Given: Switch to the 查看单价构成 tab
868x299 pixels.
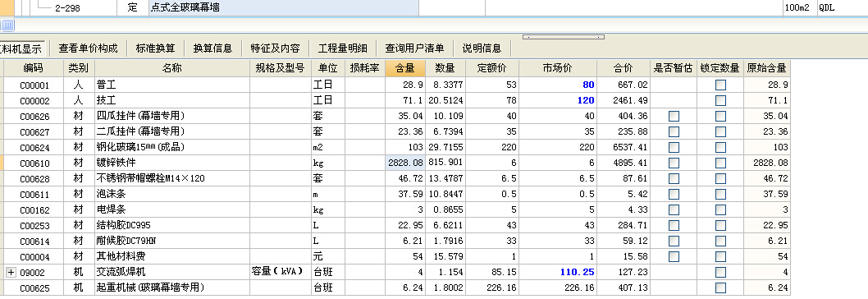Looking at the screenshot, I should pos(89,48).
